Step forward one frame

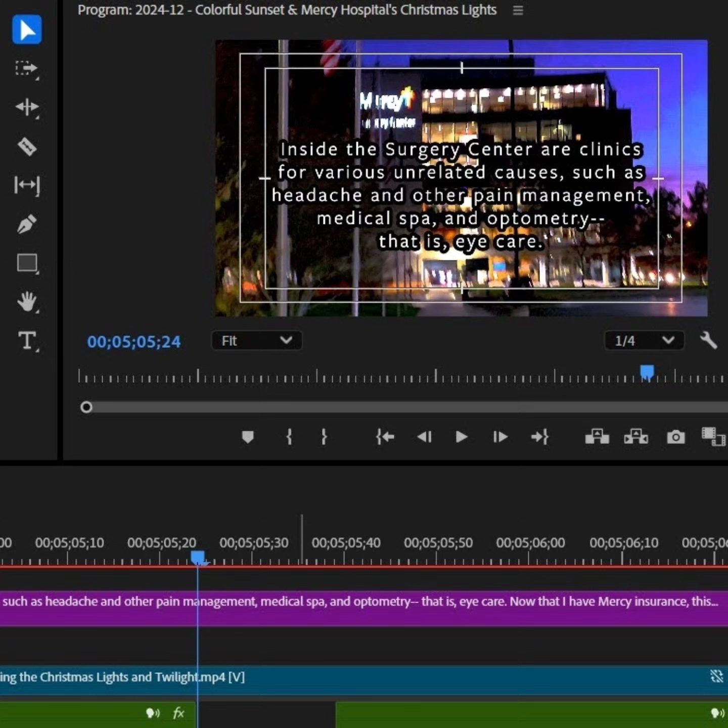point(500,437)
